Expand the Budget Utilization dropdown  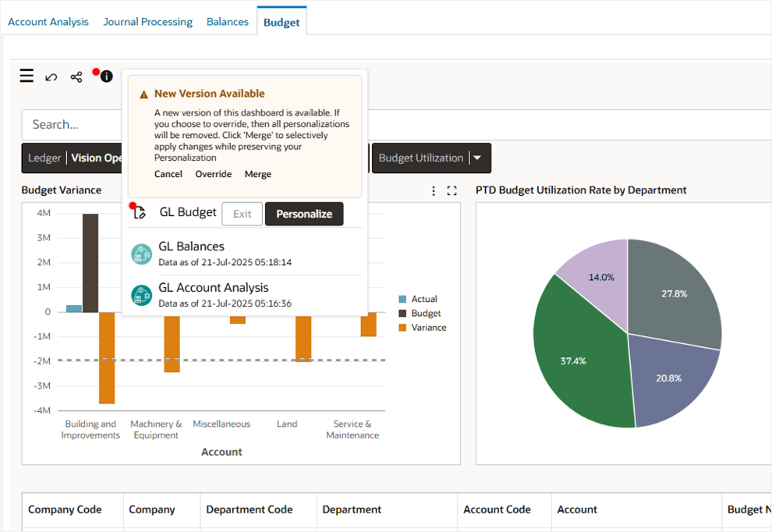(478, 158)
